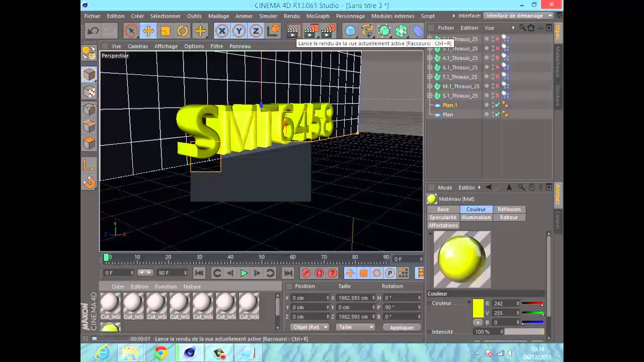The width and height of the screenshot is (644, 362).
Task: Open the Simuler menu
Action: tap(268, 16)
